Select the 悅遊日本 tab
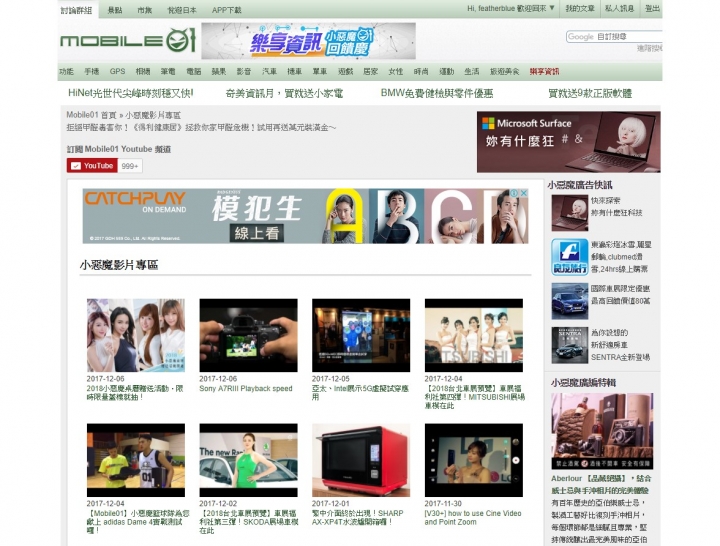Viewport: 720px width, 546px height. pyautogui.click(x=182, y=10)
